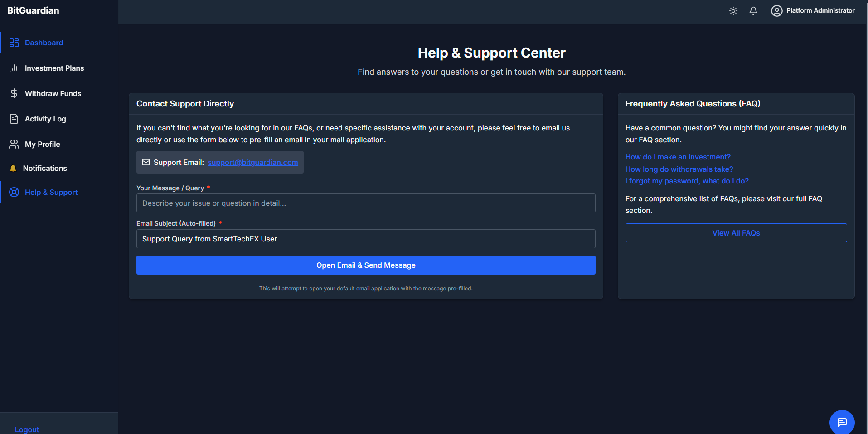Click the Withdraw Funds dollar icon
This screenshot has height=434, width=868.
14,93
